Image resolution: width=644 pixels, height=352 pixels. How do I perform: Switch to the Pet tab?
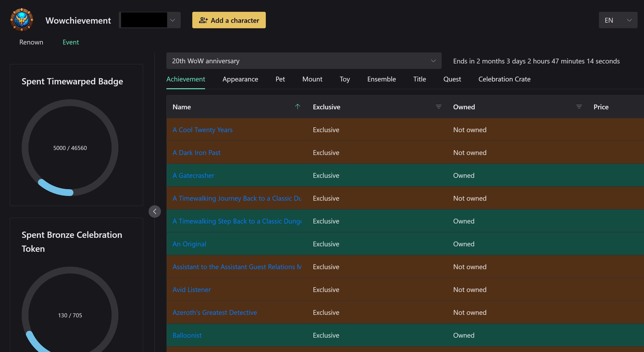280,79
